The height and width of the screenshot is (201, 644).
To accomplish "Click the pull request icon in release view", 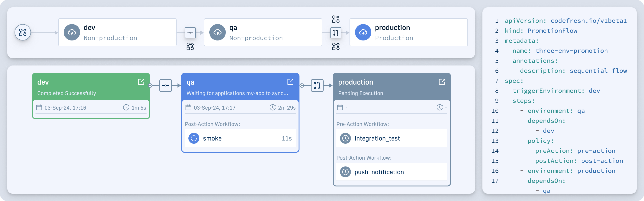I will tap(317, 86).
